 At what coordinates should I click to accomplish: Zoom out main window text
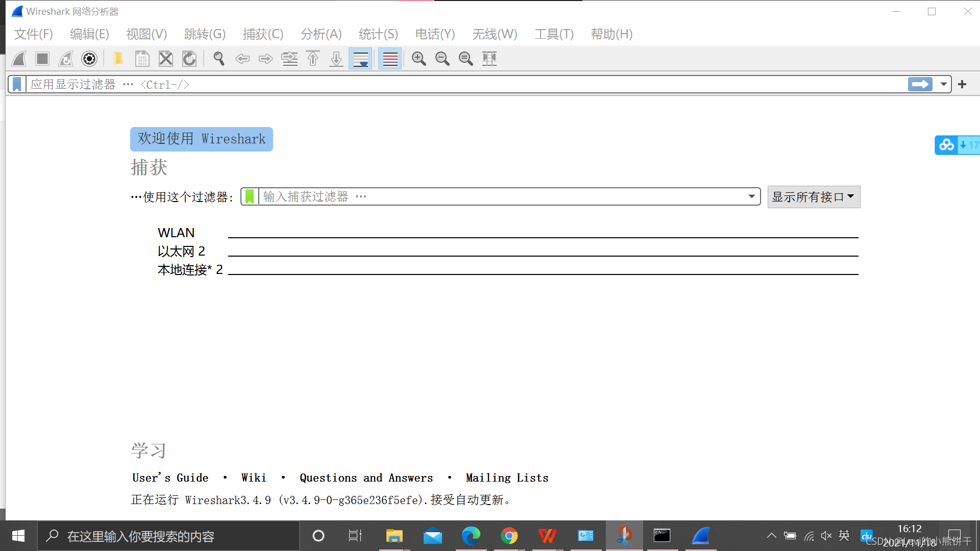pos(443,59)
